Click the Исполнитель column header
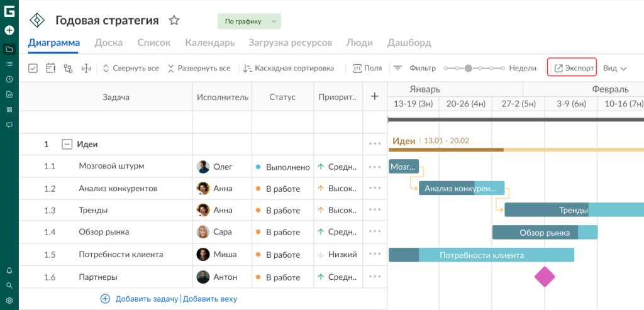The image size is (644, 310). (222, 97)
